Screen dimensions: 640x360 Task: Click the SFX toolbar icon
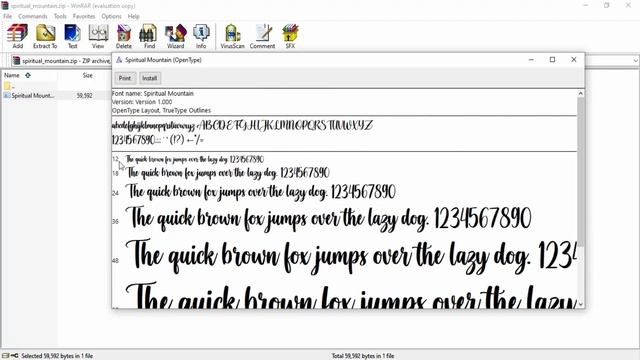(x=290, y=36)
